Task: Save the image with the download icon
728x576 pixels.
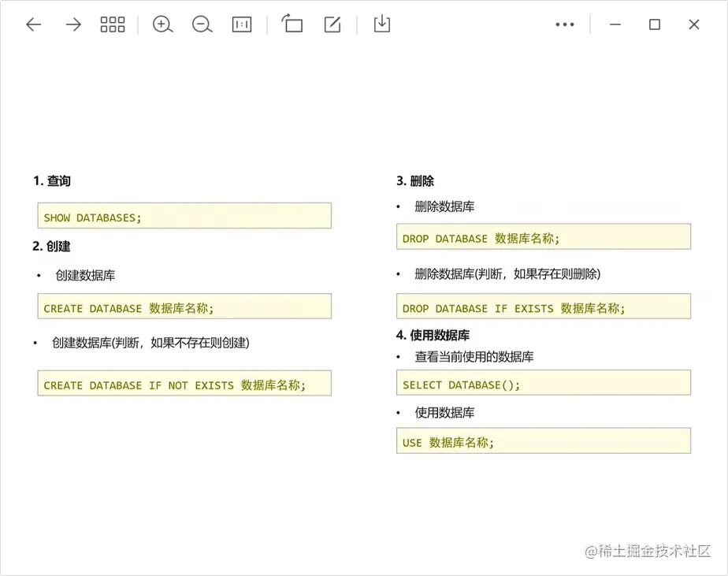Action: pos(381,23)
